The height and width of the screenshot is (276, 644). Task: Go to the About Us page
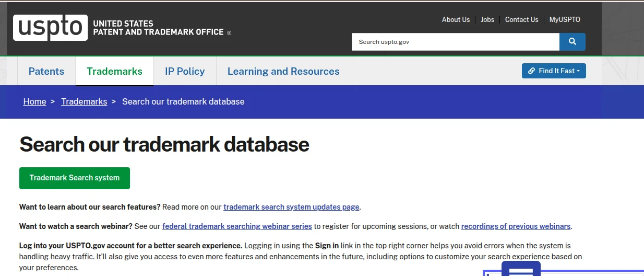click(x=456, y=19)
